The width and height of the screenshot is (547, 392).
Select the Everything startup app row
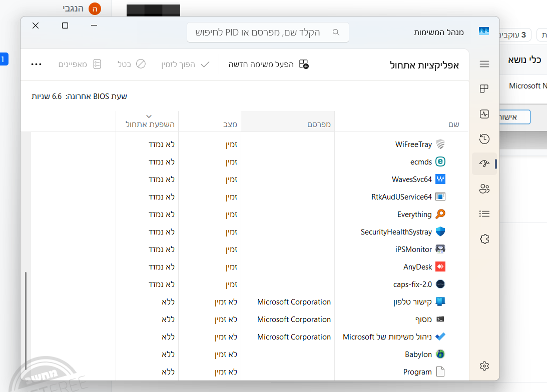pos(414,214)
